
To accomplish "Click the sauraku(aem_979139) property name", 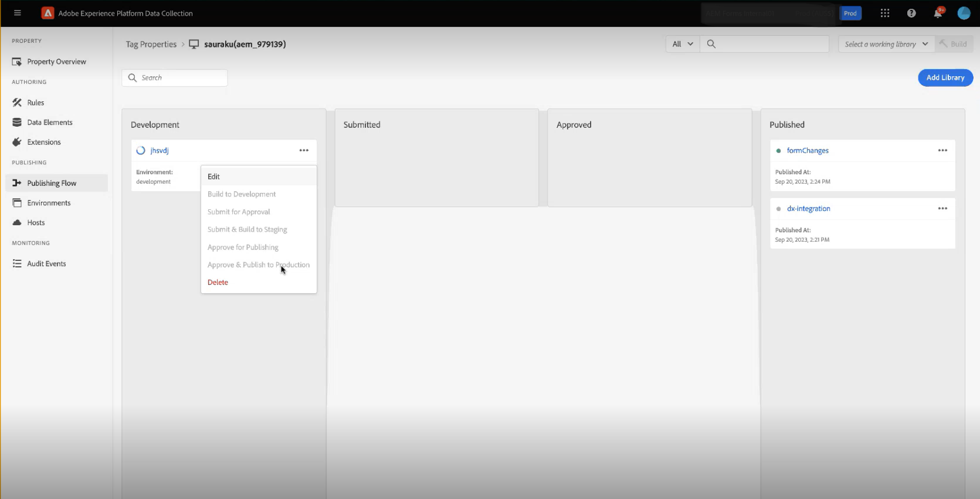I will [245, 44].
